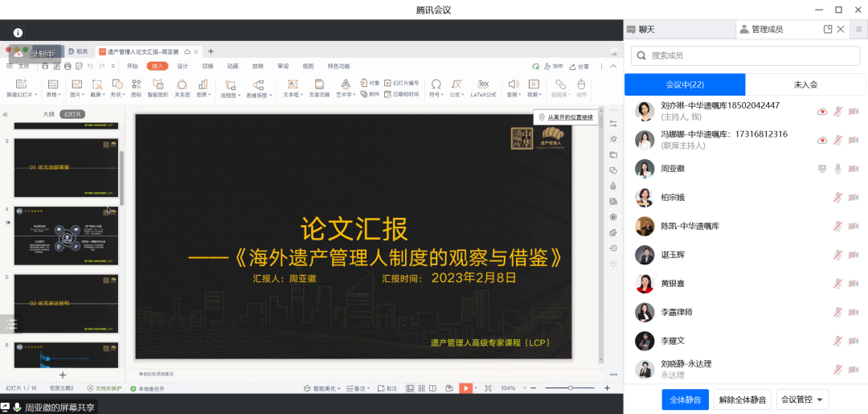Switch to the 未入会 members tab
This screenshot has height=414, width=868.
point(805,84)
